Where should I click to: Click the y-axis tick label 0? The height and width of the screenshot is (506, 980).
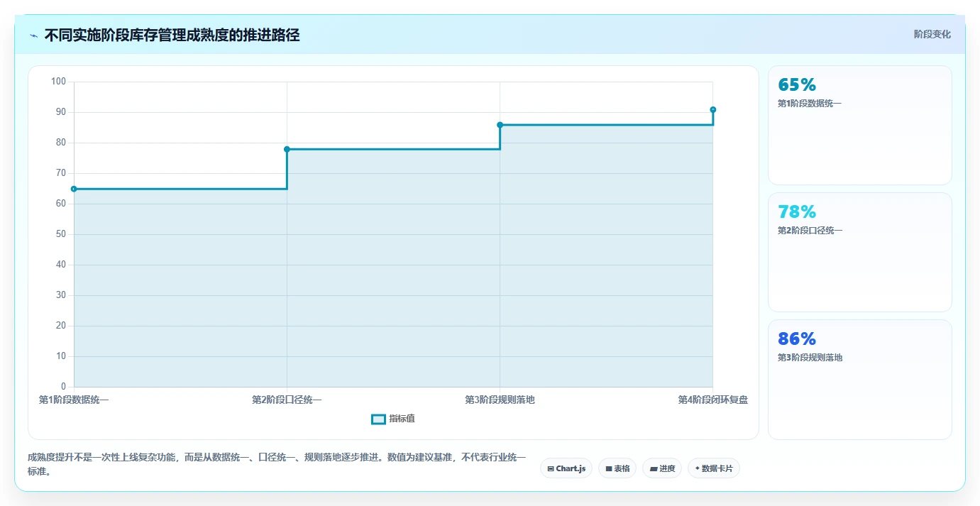click(x=63, y=387)
